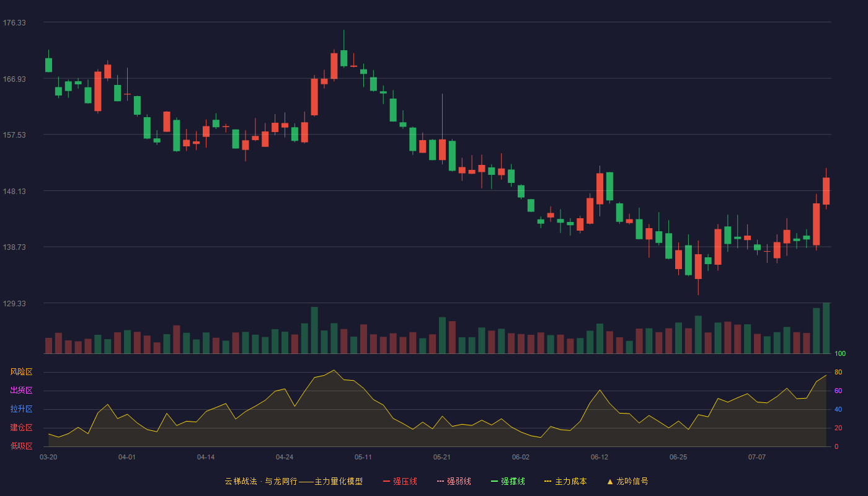
Task: Toggle the 强弱线 legend series
Action: coord(454,481)
